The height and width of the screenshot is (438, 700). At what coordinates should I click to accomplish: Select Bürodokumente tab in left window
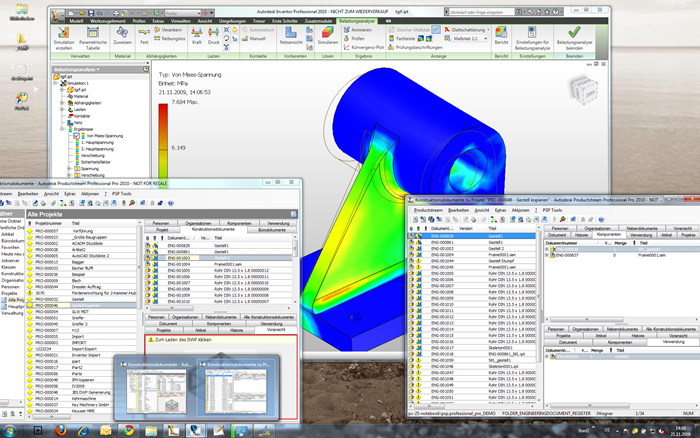(x=272, y=229)
